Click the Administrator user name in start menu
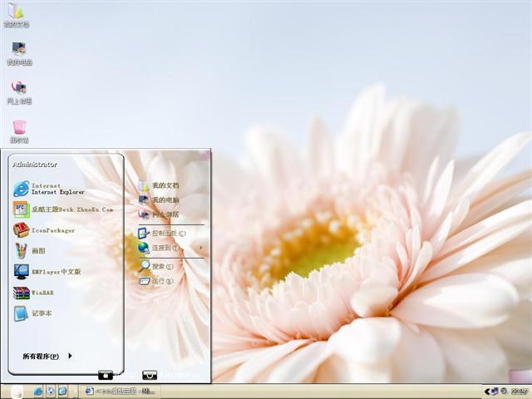The image size is (532, 399). pos(35,165)
